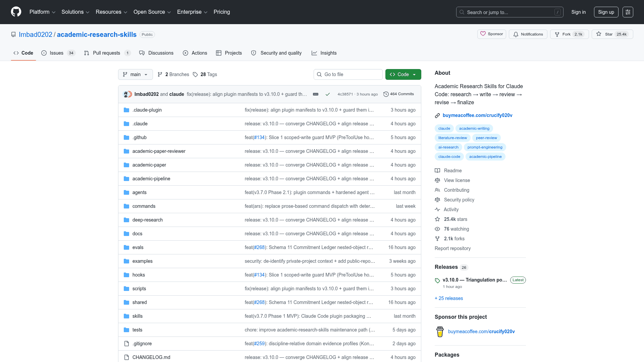
Task: Switch to the Issues tab
Action: (x=58, y=53)
